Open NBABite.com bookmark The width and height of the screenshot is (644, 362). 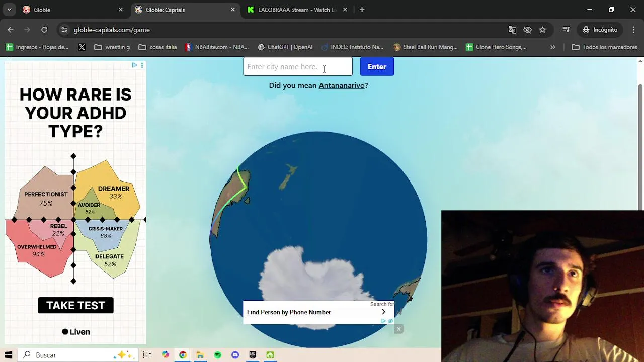coord(216,47)
